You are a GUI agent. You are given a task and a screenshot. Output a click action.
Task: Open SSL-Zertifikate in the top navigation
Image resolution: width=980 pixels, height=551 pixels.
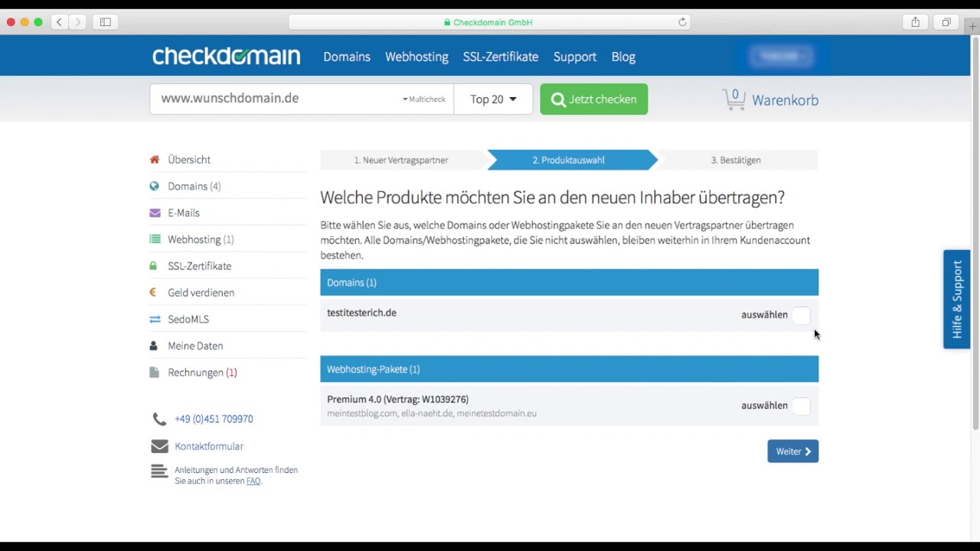[501, 57]
